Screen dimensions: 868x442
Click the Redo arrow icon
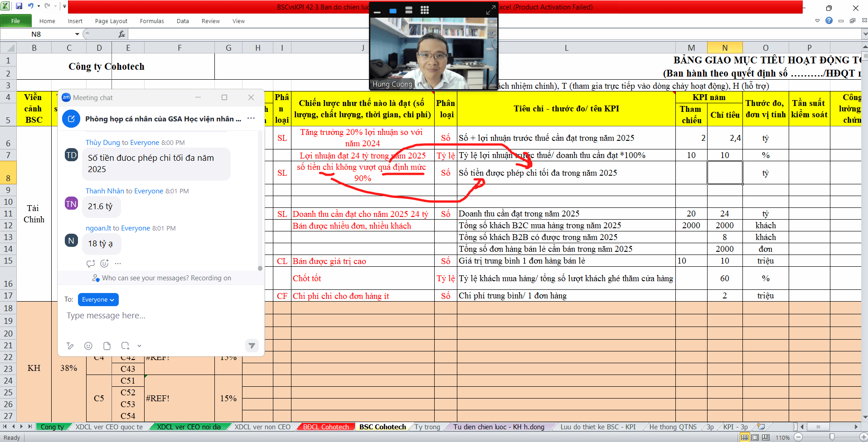47,6
